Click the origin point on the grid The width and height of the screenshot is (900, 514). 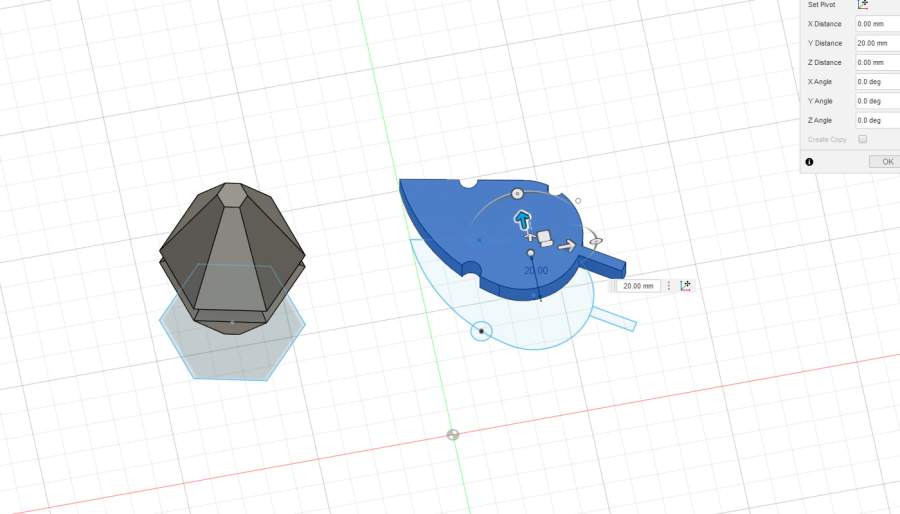[x=453, y=435]
